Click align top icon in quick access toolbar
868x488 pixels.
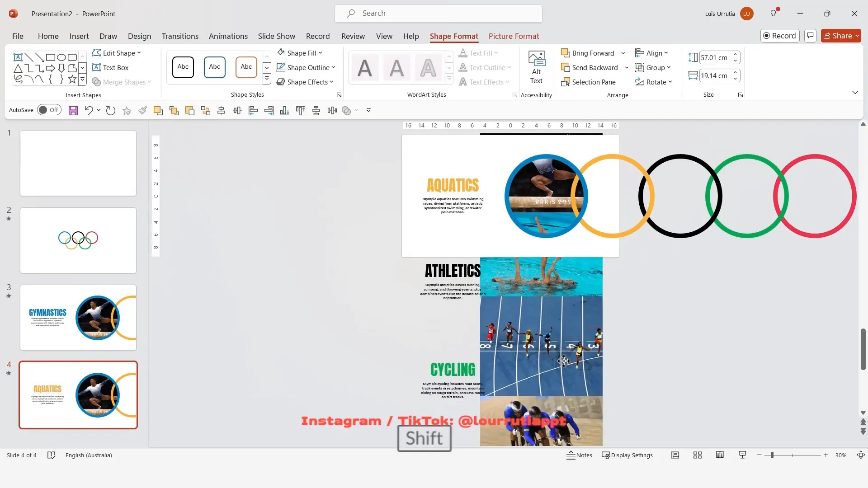(301, 110)
